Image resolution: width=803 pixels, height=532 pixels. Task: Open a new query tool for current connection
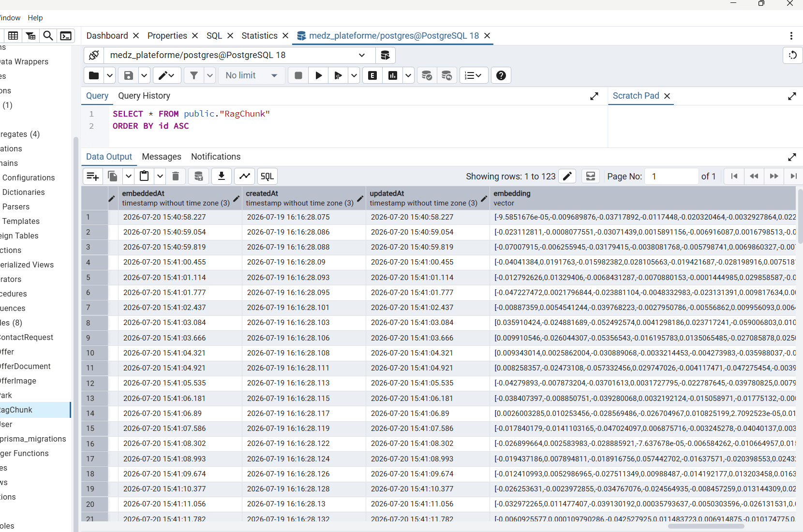point(385,55)
